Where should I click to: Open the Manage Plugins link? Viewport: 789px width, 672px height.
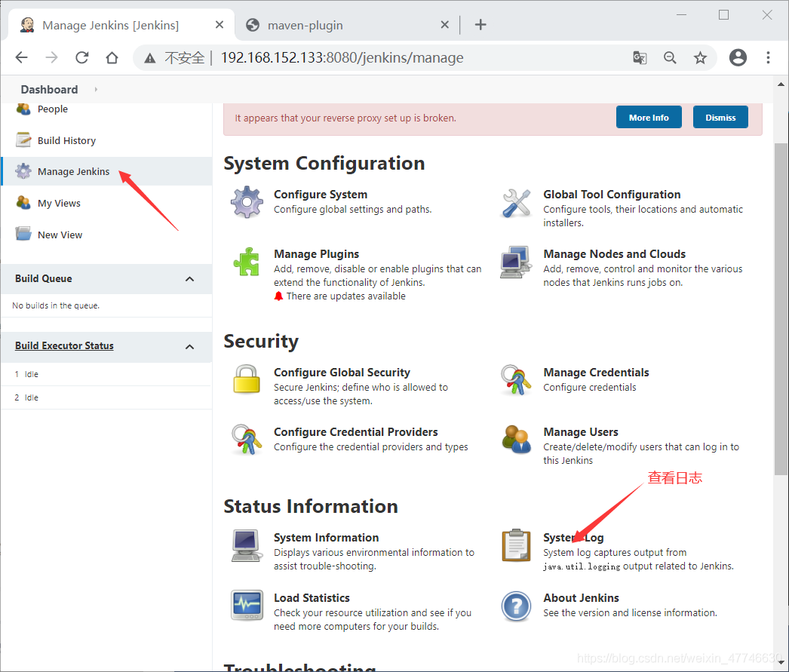pyautogui.click(x=317, y=254)
